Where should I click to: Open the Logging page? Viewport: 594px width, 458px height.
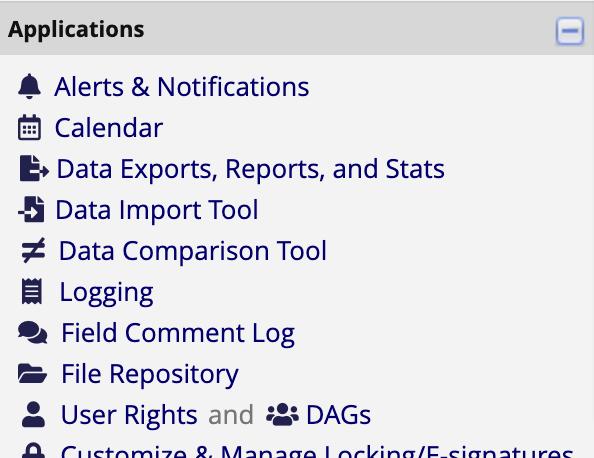coord(106,292)
